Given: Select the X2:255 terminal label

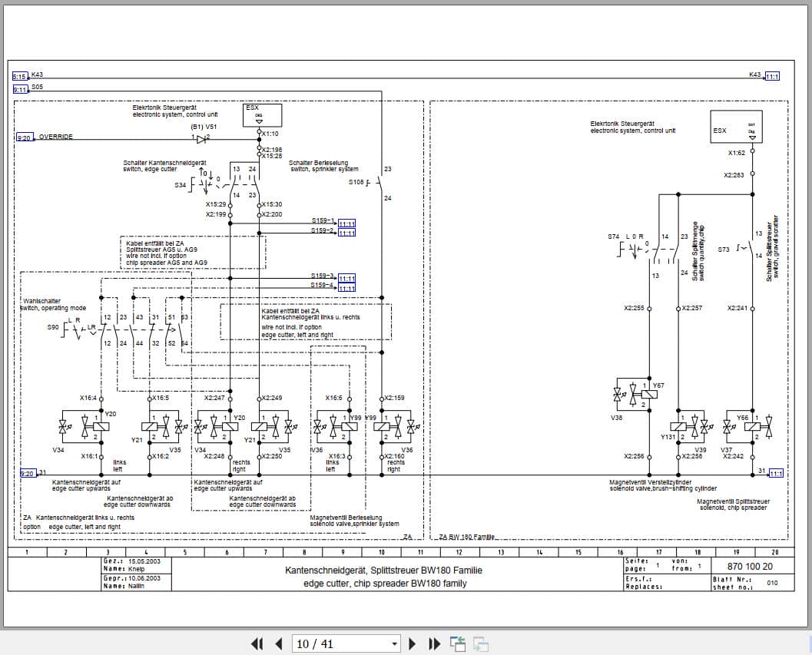Looking at the screenshot, I should pos(634,308).
